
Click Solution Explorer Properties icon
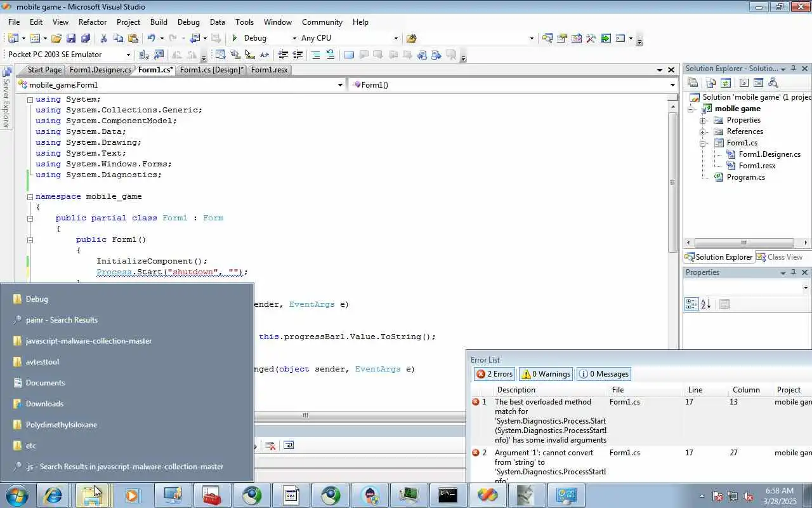click(693, 83)
